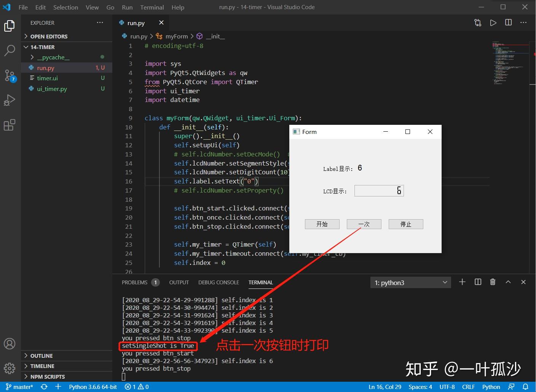This screenshot has height=392, width=536.
Task: Switch to the PROBLEMS panel tab
Action: (x=140, y=282)
